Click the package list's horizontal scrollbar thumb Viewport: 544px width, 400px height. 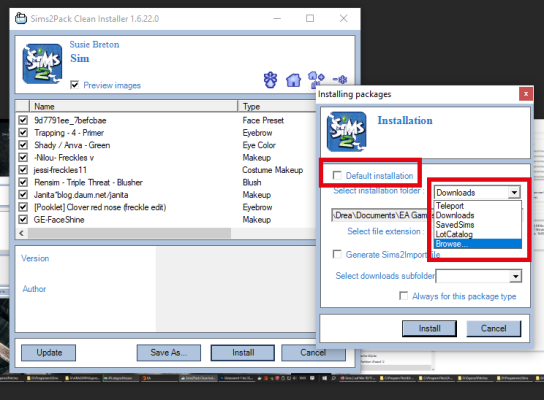pos(129,233)
